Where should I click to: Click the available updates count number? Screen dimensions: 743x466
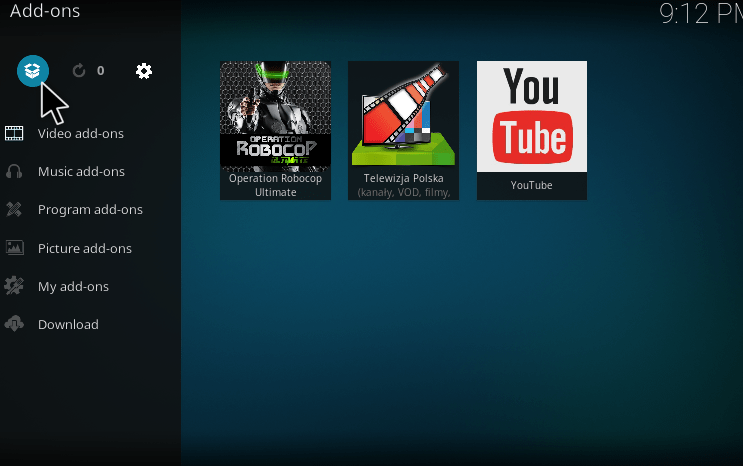100,71
